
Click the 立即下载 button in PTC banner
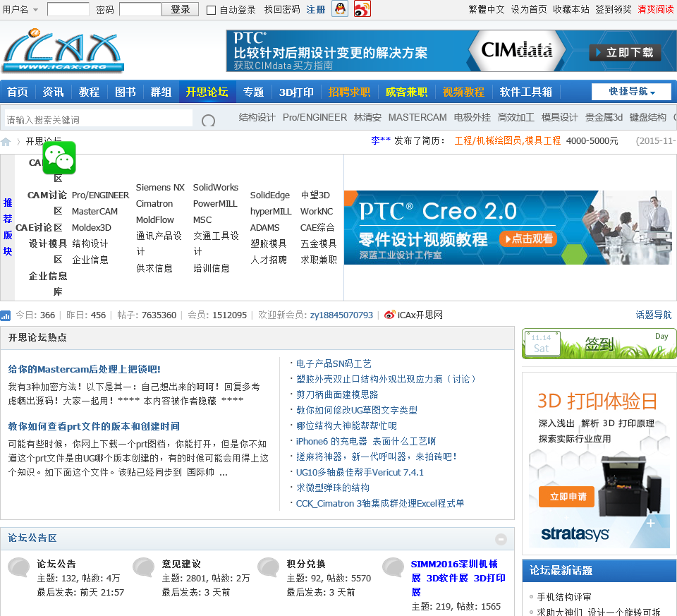tap(625, 53)
